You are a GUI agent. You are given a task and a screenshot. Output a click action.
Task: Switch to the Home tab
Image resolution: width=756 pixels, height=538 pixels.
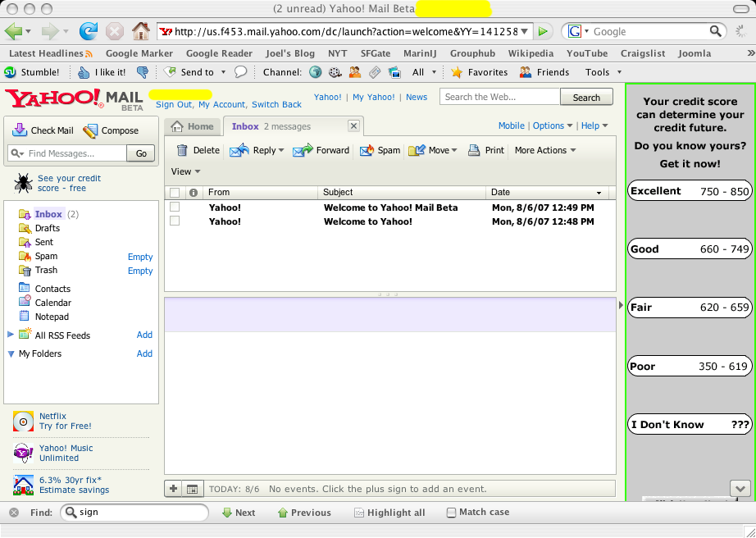click(193, 126)
